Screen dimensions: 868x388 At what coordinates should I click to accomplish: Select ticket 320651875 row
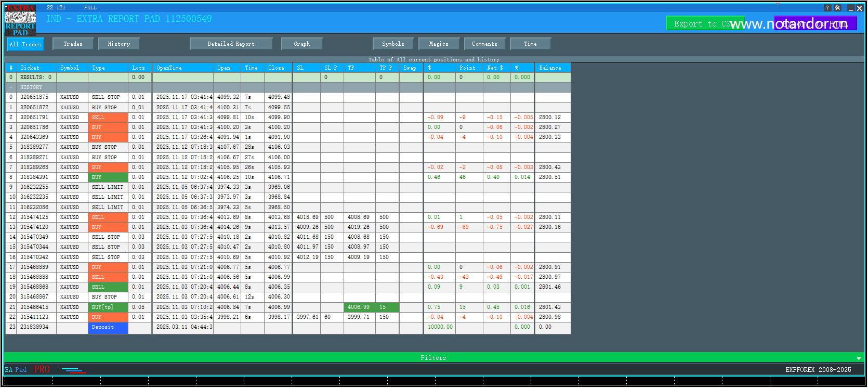coord(288,97)
